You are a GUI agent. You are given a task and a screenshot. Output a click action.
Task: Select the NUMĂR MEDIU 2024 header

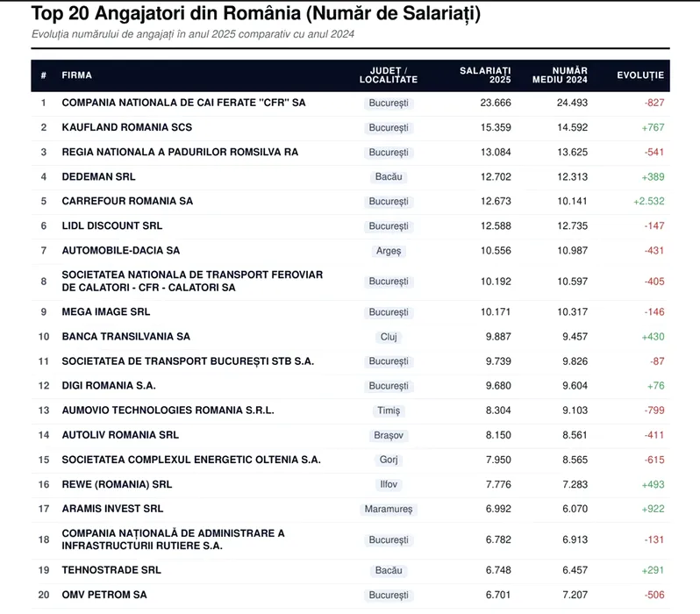tap(560, 75)
